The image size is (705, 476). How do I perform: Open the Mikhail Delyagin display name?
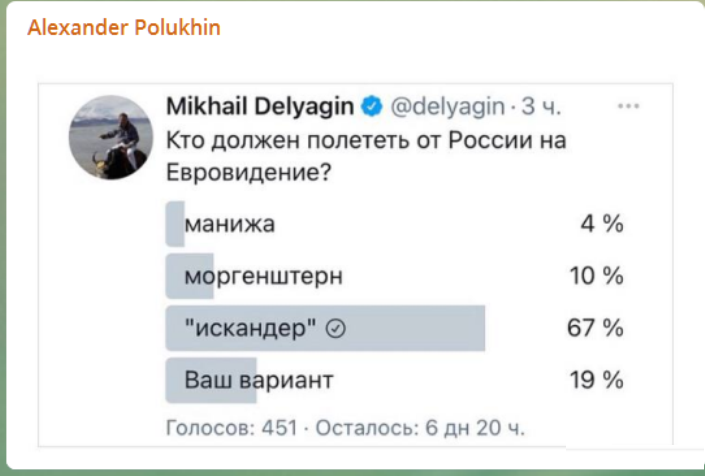(x=260, y=107)
